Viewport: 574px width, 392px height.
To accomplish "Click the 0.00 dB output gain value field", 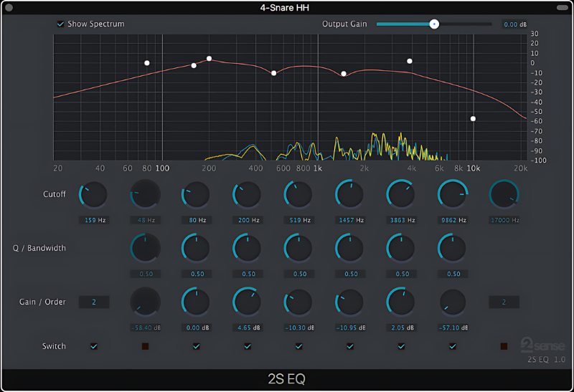I will pyautogui.click(x=514, y=24).
